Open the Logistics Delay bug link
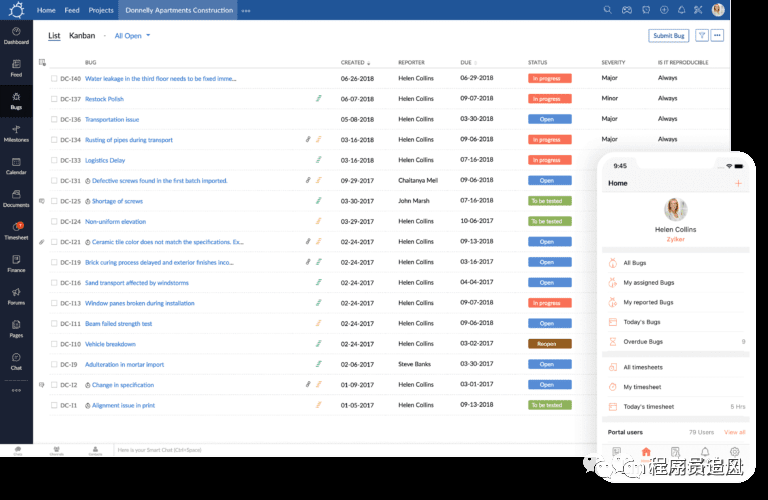 click(x=105, y=161)
